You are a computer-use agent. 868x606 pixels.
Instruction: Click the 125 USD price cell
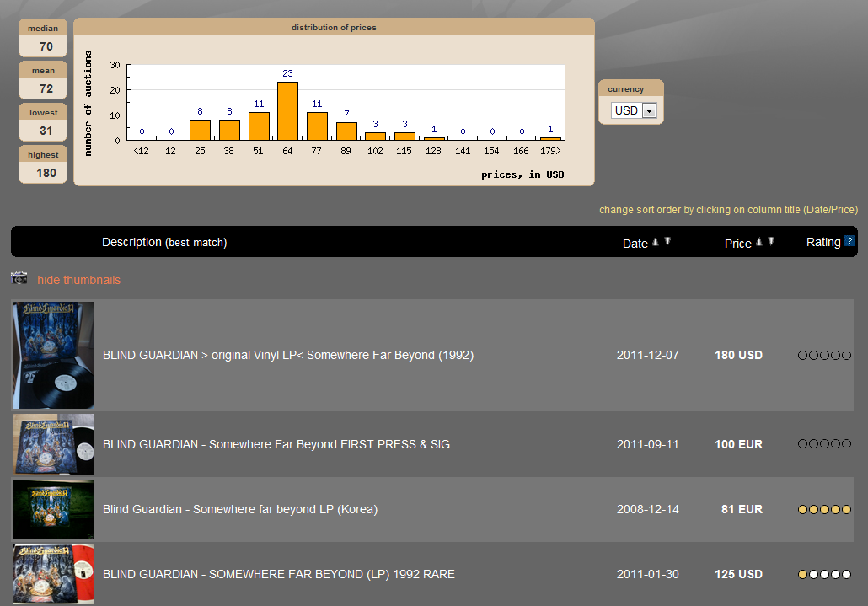click(738, 575)
